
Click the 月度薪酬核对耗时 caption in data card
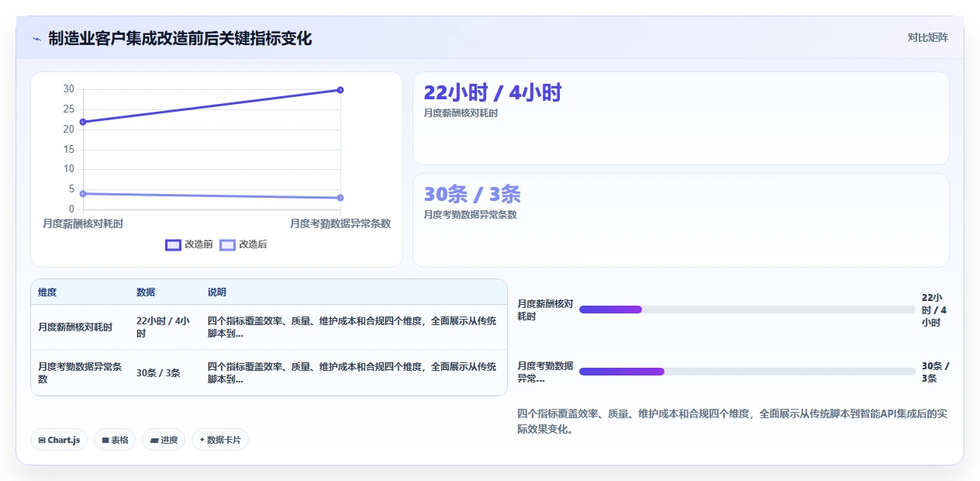(x=461, y=113)
